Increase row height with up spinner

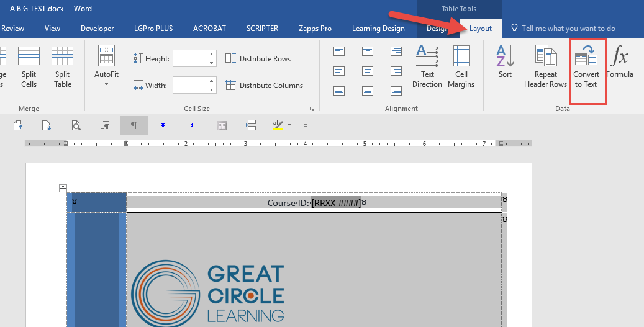click(x=212, y=55)
